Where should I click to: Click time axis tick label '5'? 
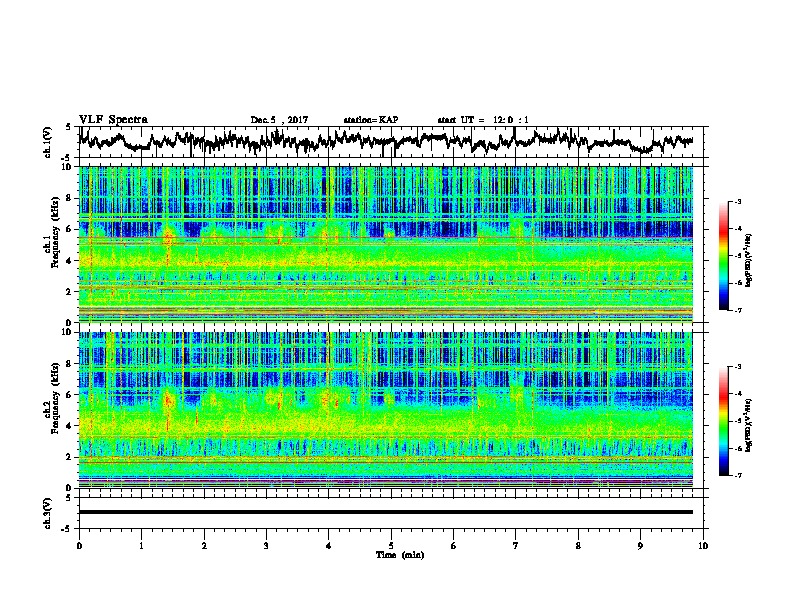[x=391, y=546]
